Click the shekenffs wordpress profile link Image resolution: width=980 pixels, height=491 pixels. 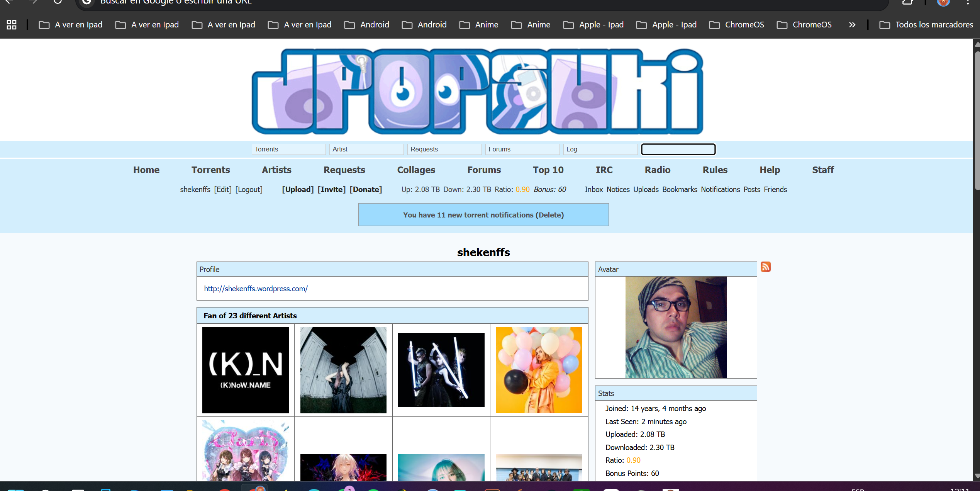pos(256,289)
